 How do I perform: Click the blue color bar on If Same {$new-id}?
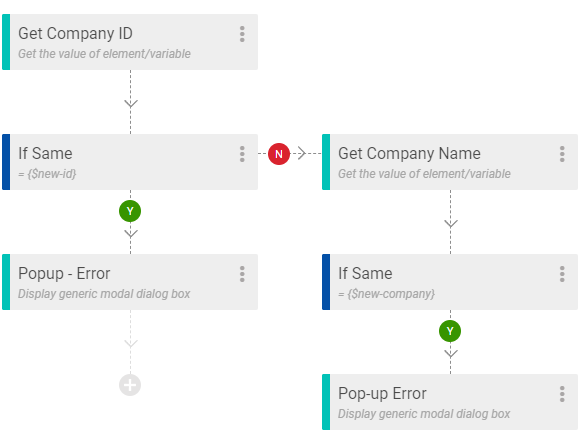pyautogui.click(x=6, y=162)
